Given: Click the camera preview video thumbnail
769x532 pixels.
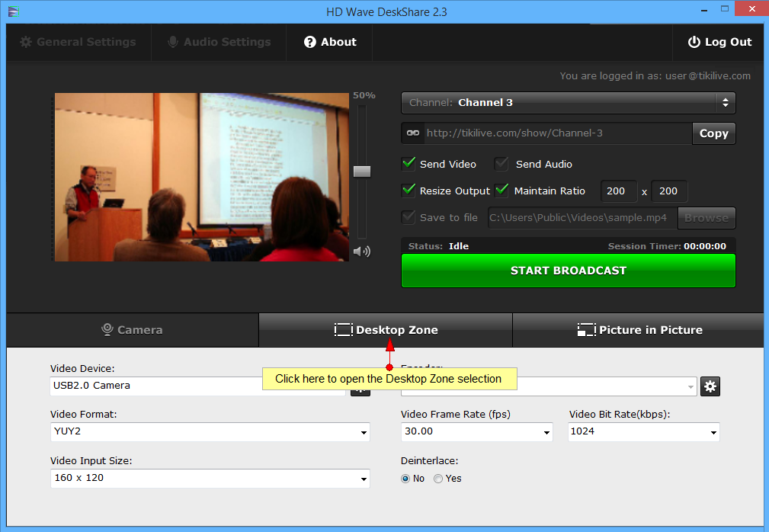Looking at the screenshot, I should [201, 177].
